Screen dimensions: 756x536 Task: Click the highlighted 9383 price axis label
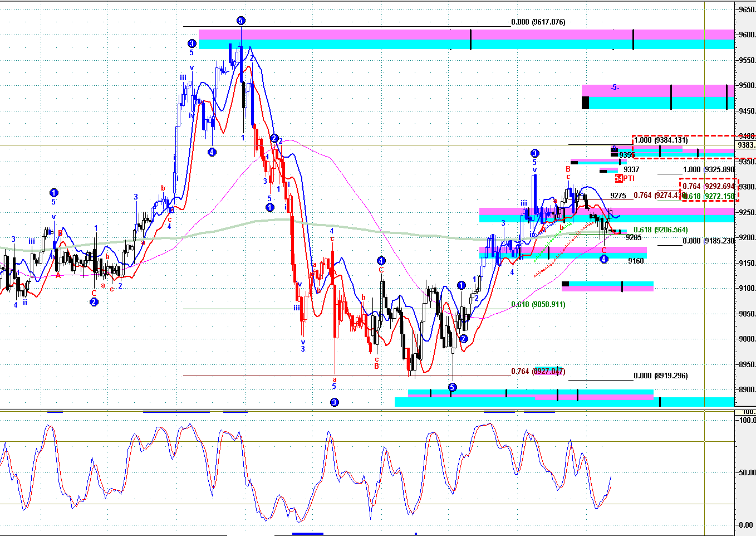coord(746,145)
